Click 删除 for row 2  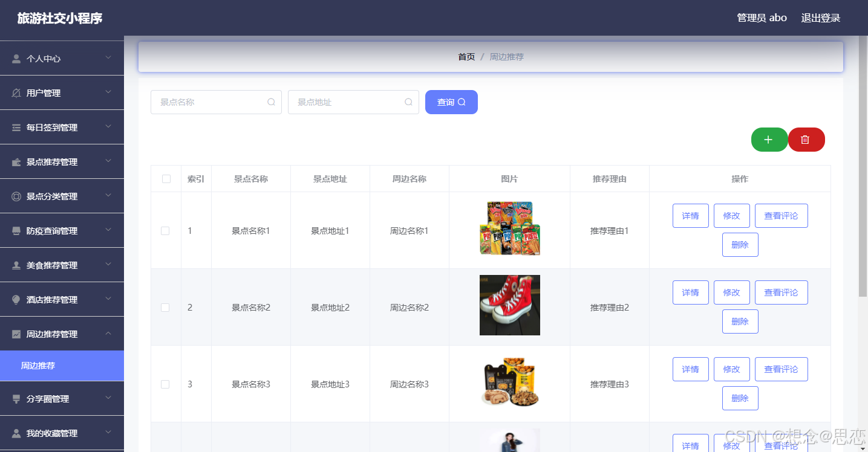[x=740, y=321]
